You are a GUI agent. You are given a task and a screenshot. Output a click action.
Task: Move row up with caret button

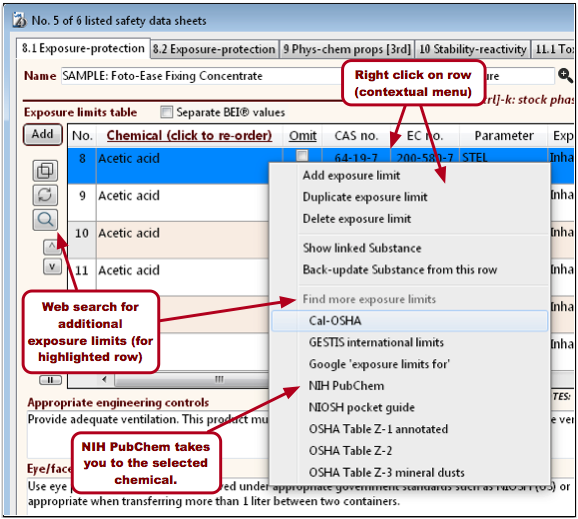click(x=52, y=247)
